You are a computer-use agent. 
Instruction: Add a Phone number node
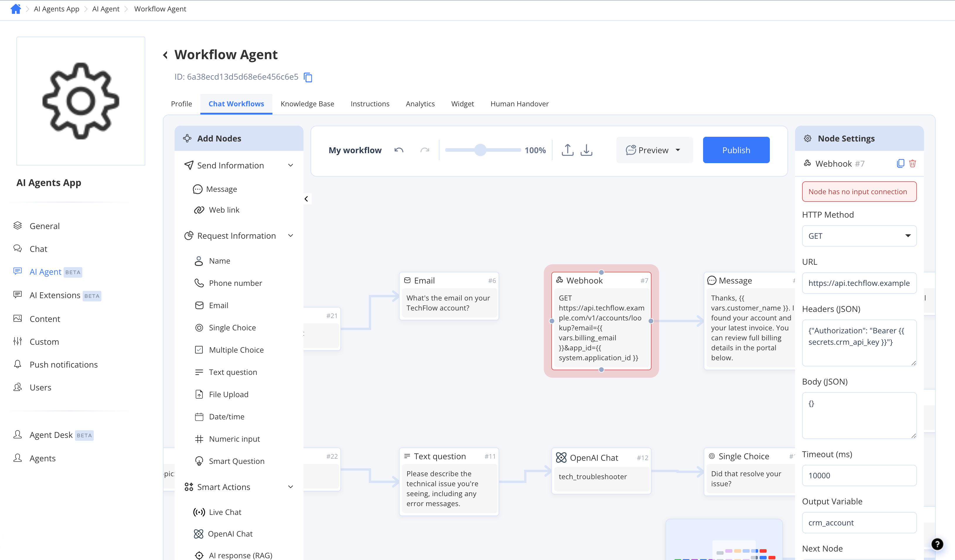pyautogui.click(x=228, y=283)
